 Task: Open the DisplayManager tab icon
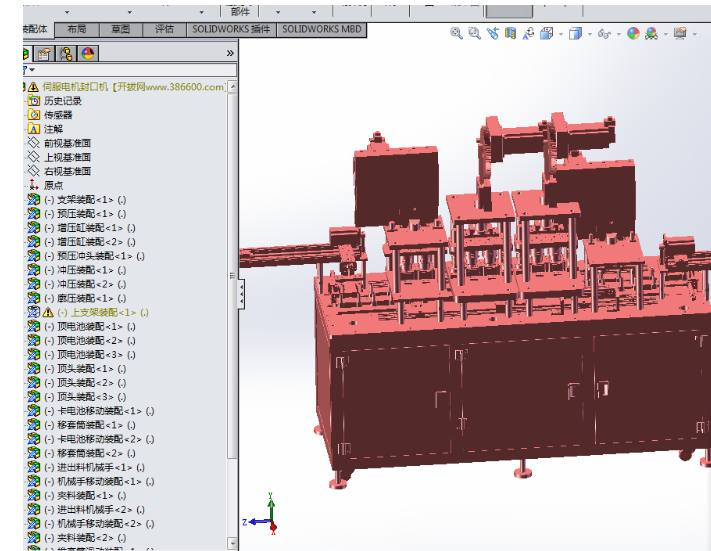88,53
